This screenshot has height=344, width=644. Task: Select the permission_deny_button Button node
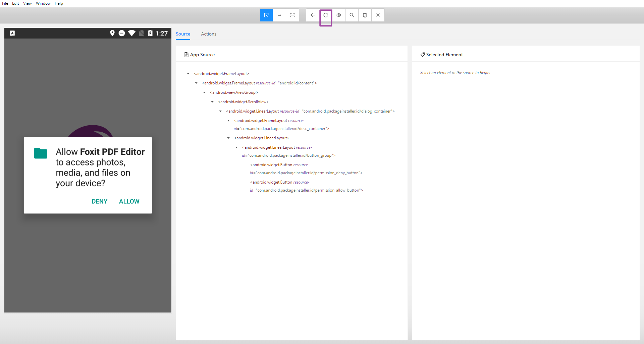pyautogui.click(x=306, y=169)
